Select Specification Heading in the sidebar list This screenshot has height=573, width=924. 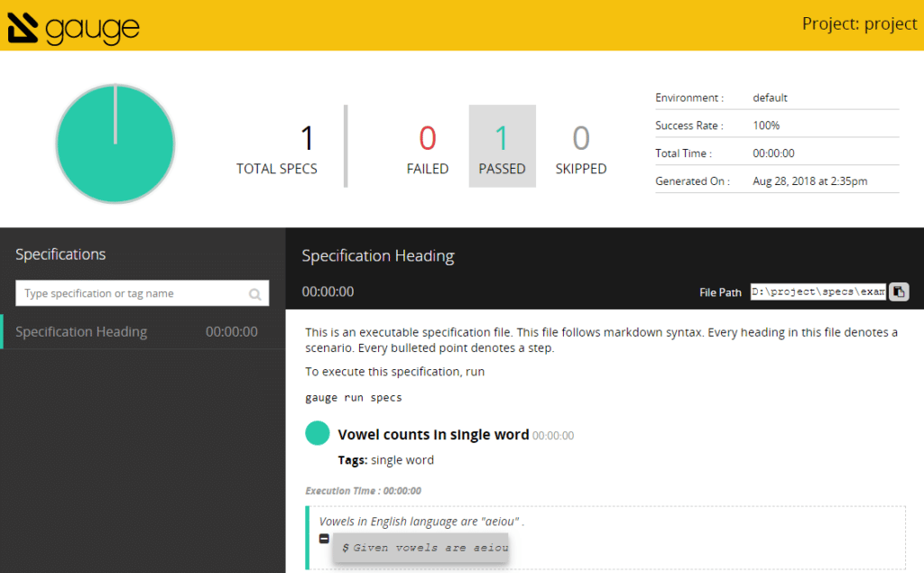[x=81, y=332]
